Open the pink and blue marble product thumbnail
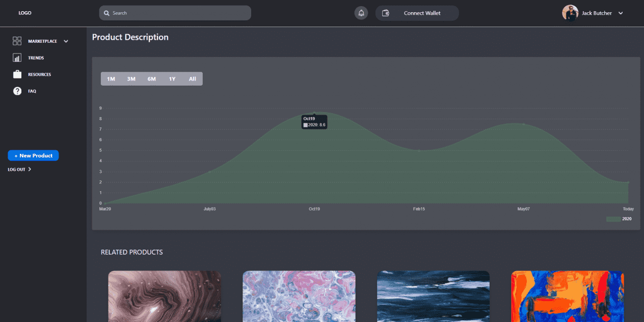The width and height of the screenshot is (644, 322). tap(299, 296)
